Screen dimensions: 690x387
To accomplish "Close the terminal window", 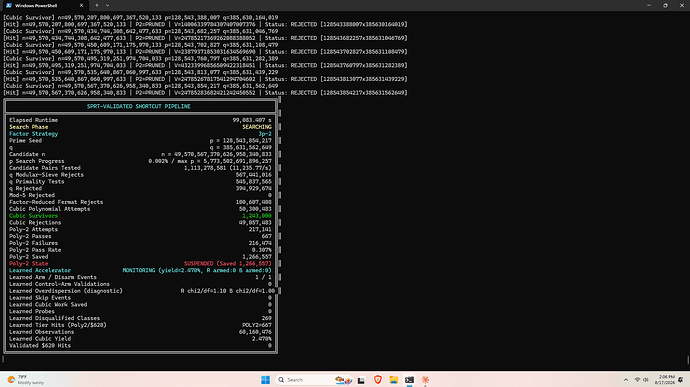I will [x=682, y=6].
